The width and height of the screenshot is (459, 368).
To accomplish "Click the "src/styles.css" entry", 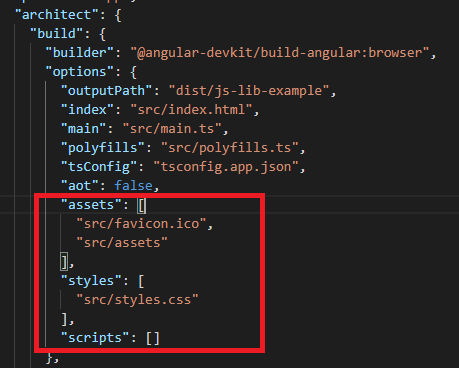I will [137, 300].
